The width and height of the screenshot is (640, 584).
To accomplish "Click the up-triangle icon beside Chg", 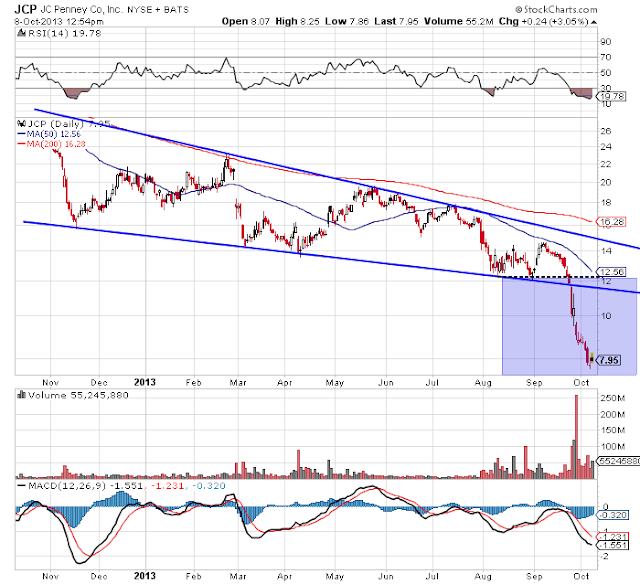I will 593,22.
